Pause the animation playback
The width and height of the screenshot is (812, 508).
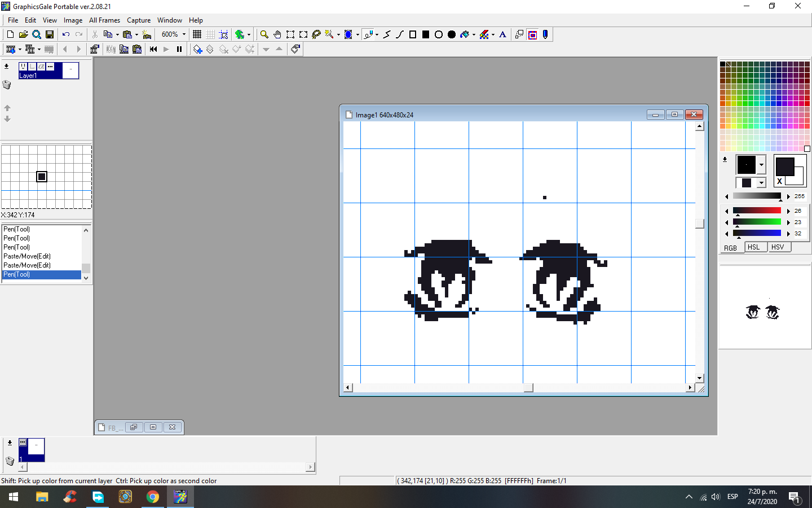click(x=179, y=49)
